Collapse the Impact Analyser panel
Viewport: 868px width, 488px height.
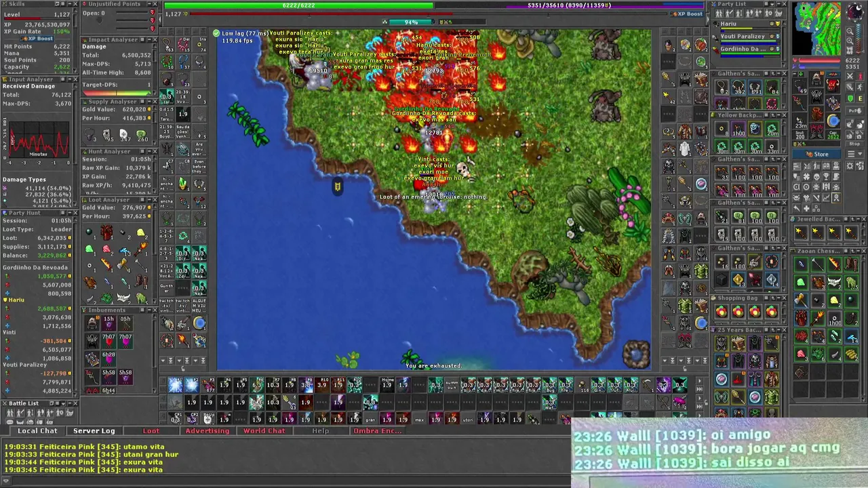[149, 40]
